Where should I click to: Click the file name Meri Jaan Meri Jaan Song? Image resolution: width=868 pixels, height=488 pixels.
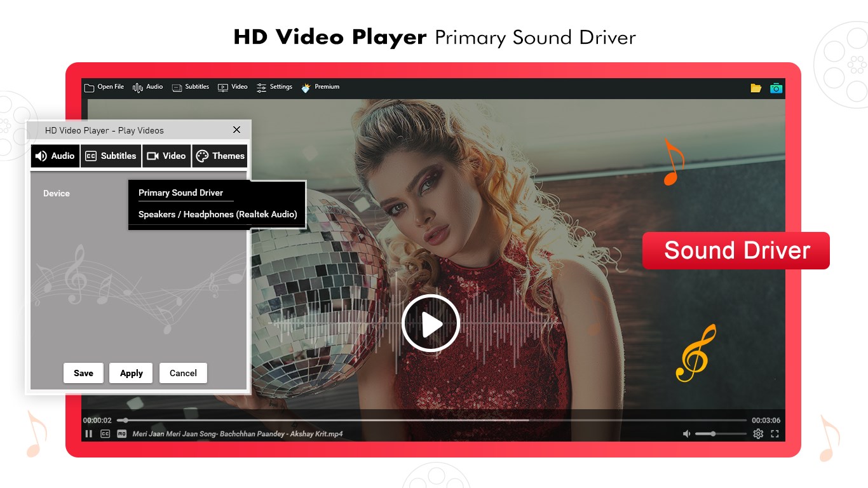(x=238, y=434)
